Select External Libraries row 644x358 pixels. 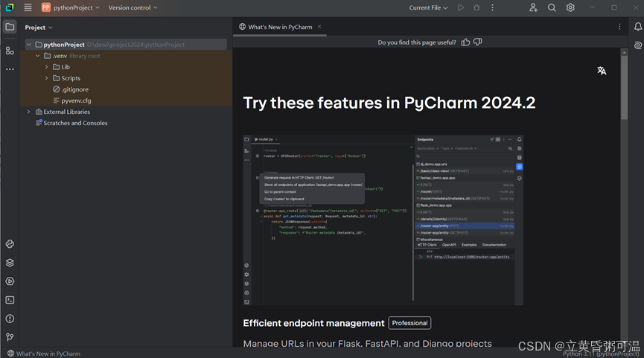[126, 112]
